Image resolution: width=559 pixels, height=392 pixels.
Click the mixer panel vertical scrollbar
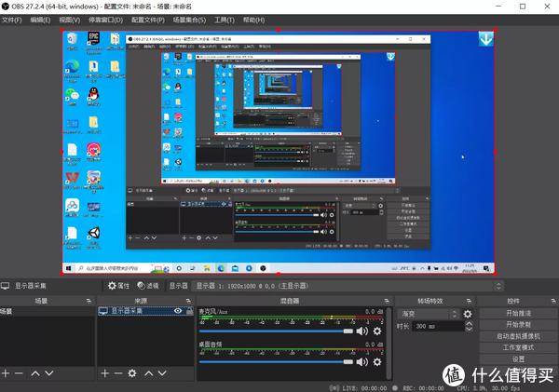click(x=389, y=343)
